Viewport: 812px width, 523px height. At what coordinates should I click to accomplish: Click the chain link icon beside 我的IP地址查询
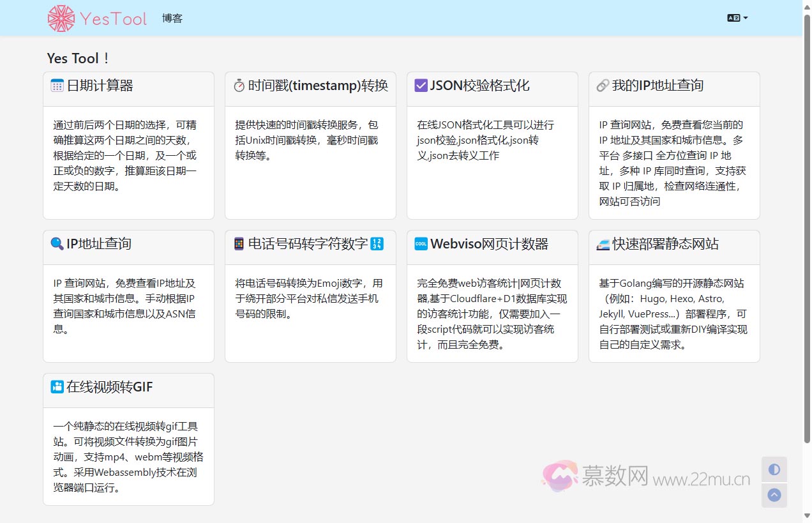pos(602,86)
